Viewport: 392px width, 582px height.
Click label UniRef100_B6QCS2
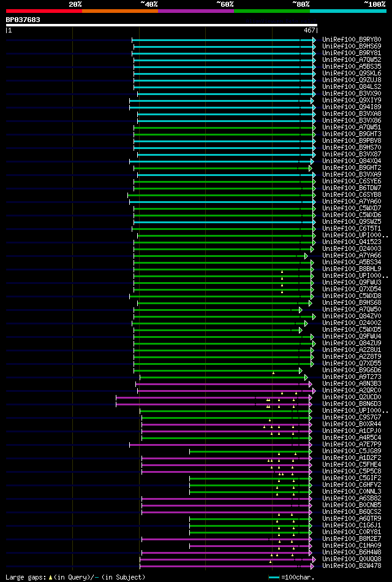click(352, 512)
